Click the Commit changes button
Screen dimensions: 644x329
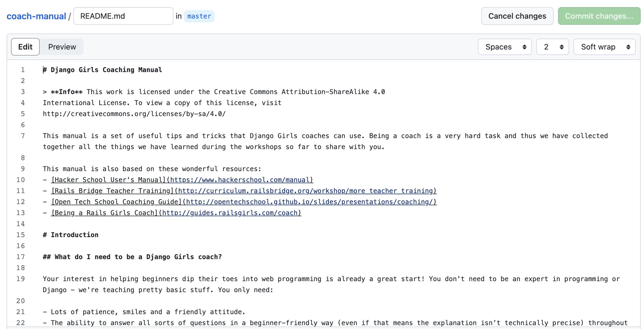click(x=599, y=16)
